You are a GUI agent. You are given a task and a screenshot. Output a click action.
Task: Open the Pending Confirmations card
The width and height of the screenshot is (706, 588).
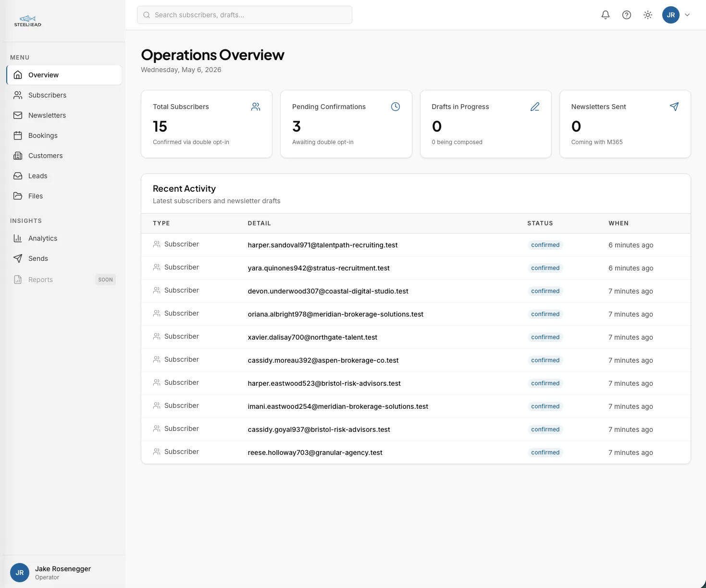tap(346, 124)
